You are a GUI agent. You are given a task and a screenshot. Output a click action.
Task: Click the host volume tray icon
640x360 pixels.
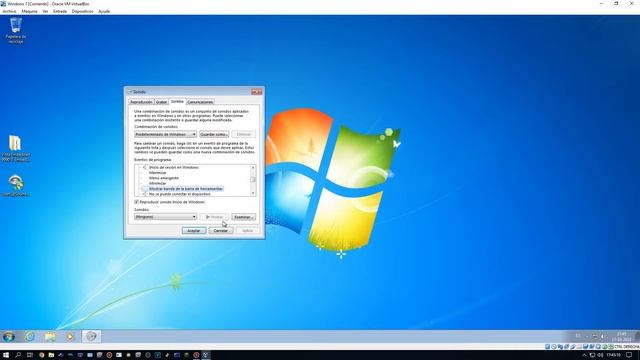pyautogui.click(x=600, y=355)
